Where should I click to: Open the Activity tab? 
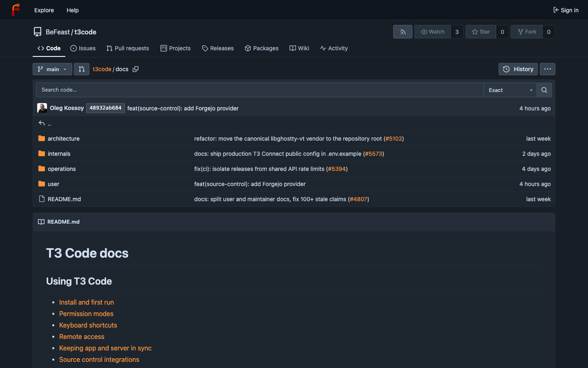(x=334, y=48)
